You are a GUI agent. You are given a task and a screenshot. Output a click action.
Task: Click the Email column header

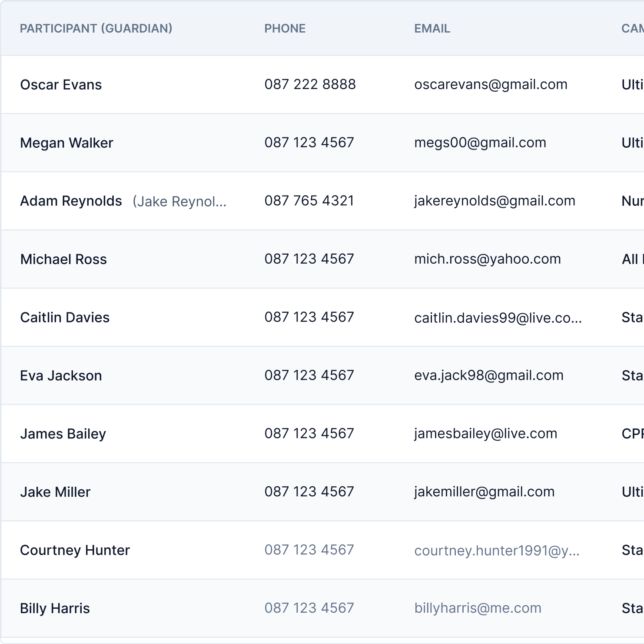pos(432,29)
